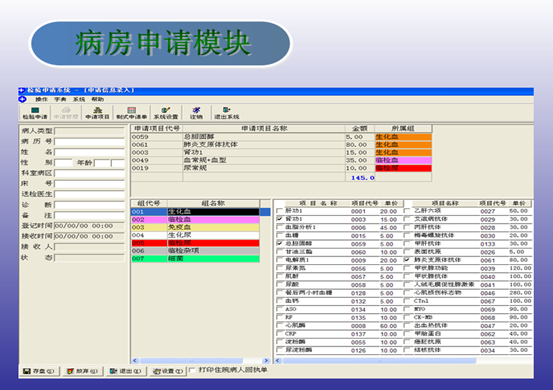Click the 床号 input field
Image resolution: width=553 pixels, height=390 pixels.
point(90,184)
